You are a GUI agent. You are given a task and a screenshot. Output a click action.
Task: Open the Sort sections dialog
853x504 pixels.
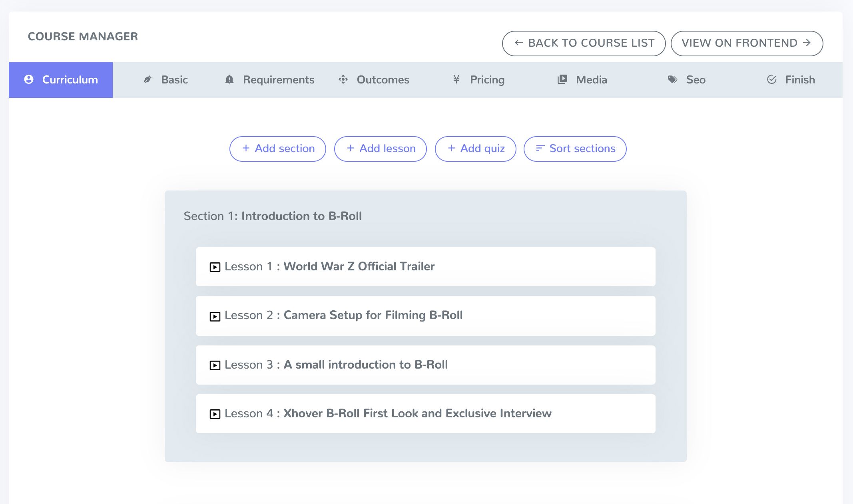575,149
